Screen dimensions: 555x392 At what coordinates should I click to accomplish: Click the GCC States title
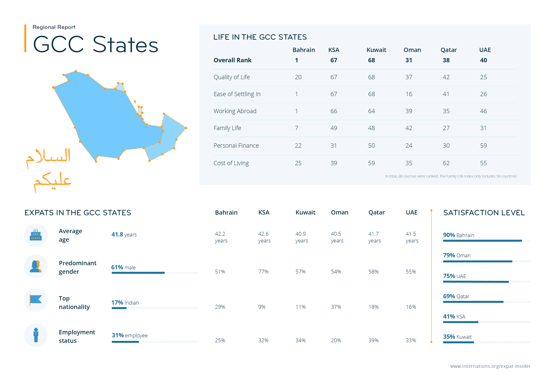(x=96, y=44)
